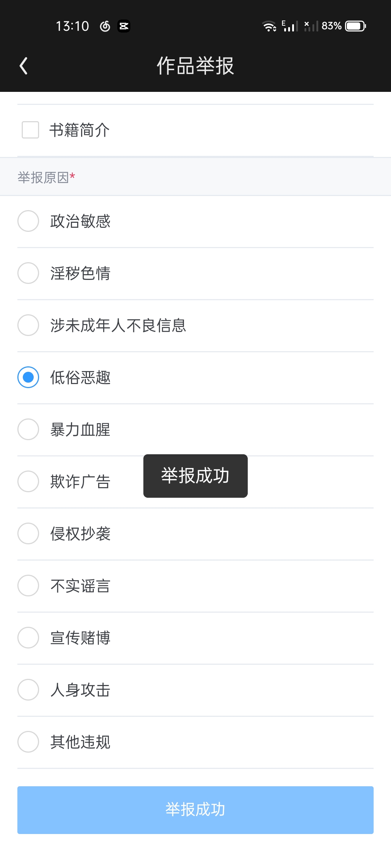Screen dimensions: 391x868
Task: Pick the 宣传赌博 option
Action: (x=28, y=638)
